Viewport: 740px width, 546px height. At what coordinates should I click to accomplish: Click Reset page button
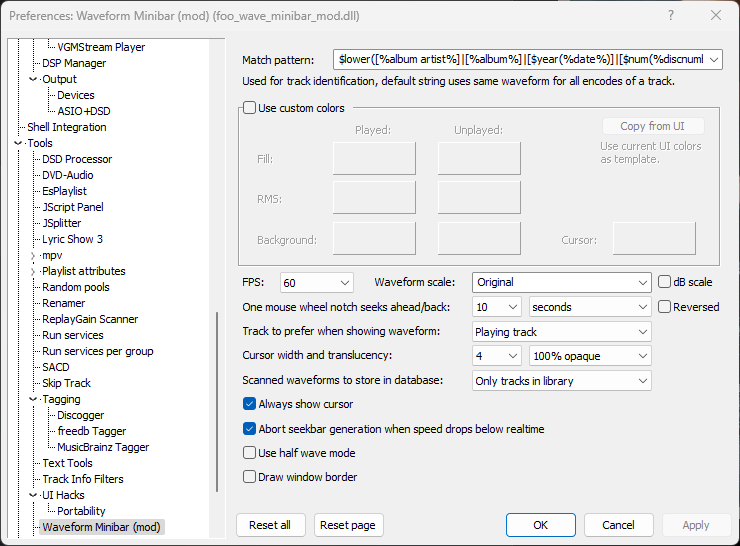click(348, 525)
